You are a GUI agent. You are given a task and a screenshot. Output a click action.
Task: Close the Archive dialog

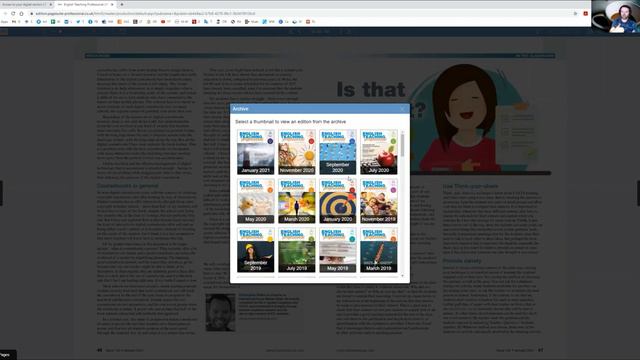(x=402, y=109)
